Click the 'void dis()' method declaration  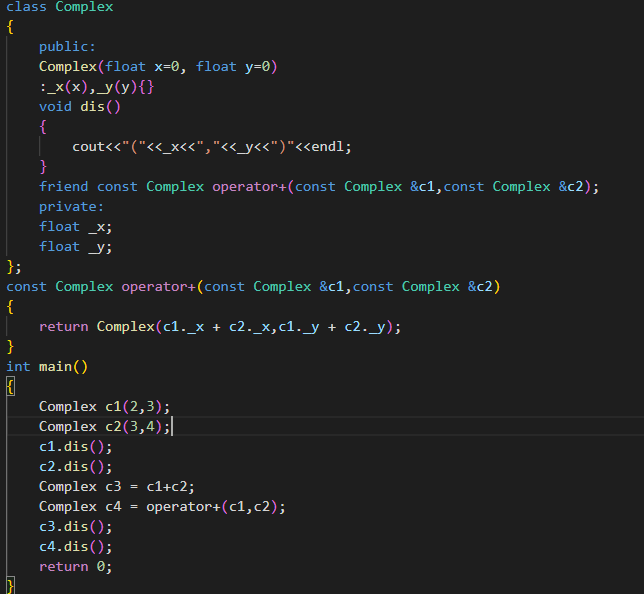pos(80,107)
